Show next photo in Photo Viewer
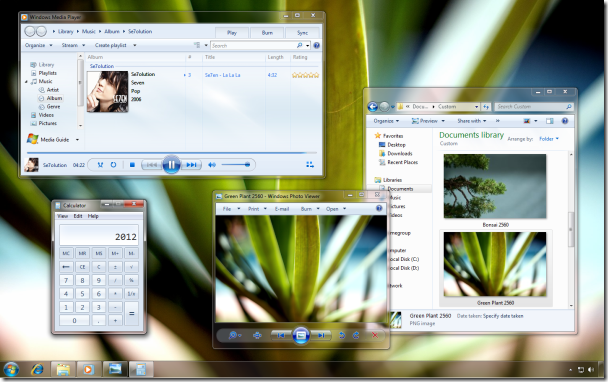This screenshot has width=608, height=382. 321,335
